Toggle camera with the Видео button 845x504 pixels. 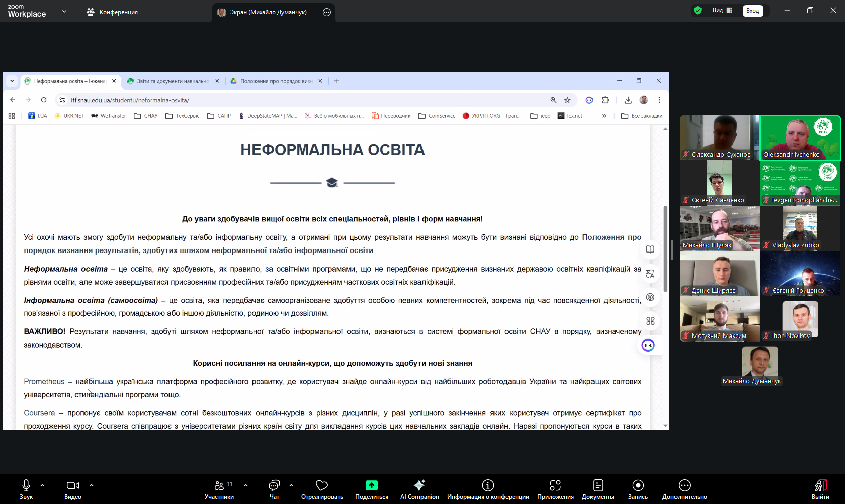pyautogui.click(x=72, y=485)
